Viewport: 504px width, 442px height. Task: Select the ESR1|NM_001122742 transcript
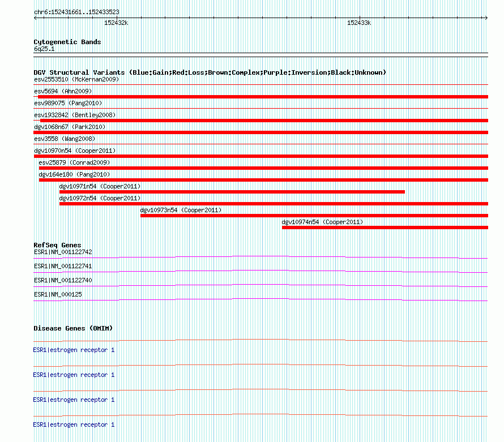point(63,252)
